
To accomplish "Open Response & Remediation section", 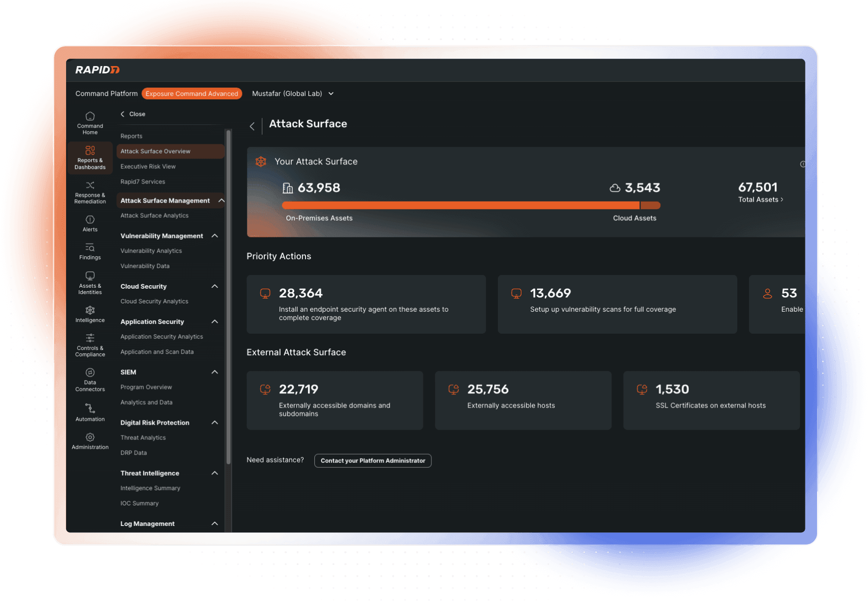I will pos(90,192).
